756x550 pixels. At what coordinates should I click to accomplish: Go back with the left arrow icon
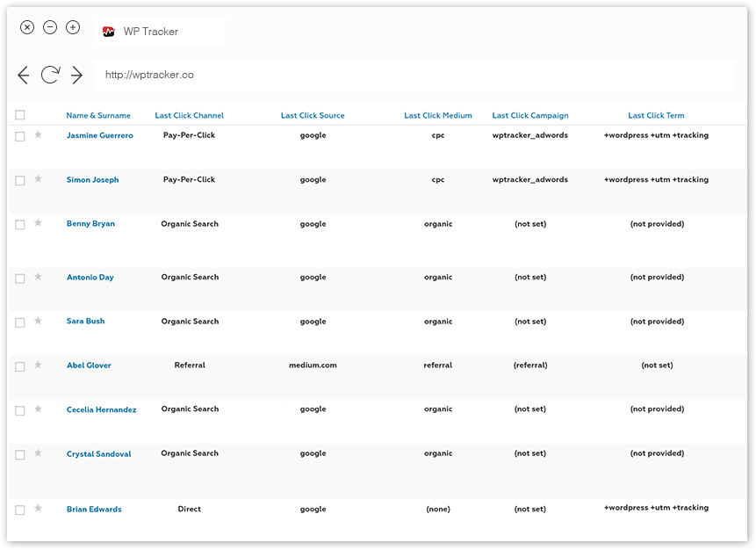pyautogui.click(x=23, y=75)
